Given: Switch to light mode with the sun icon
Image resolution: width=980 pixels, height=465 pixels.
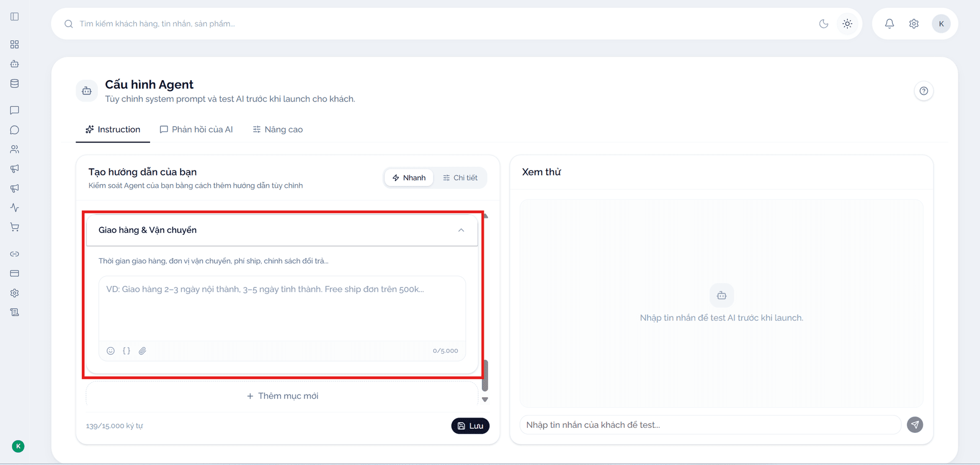Looking at the screenshot, I should (847, 23).
